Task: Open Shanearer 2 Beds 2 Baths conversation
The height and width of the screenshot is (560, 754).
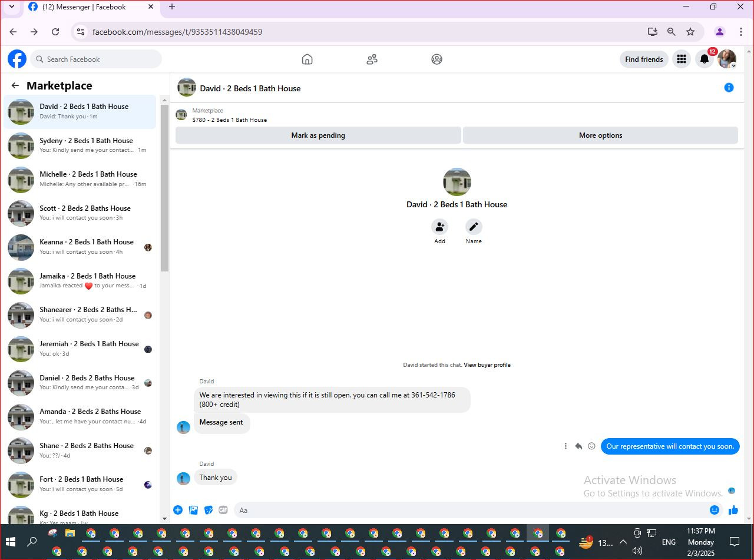Action: coord(80,315)
